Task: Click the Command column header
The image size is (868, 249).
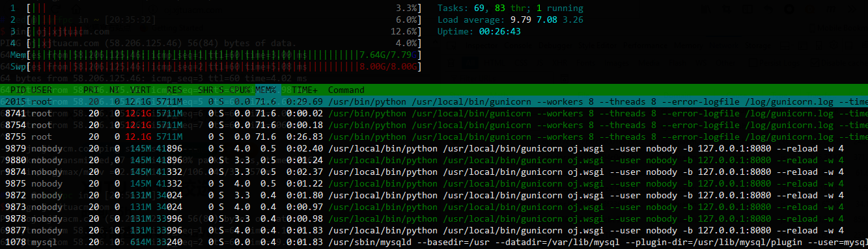Action: coord(346,90)
